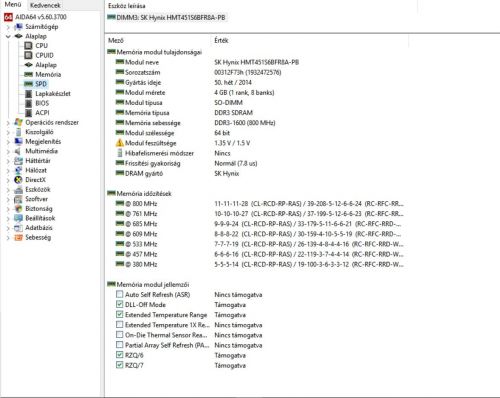
Task: Expand the DirectX node
Action: (x=8, y=180)
